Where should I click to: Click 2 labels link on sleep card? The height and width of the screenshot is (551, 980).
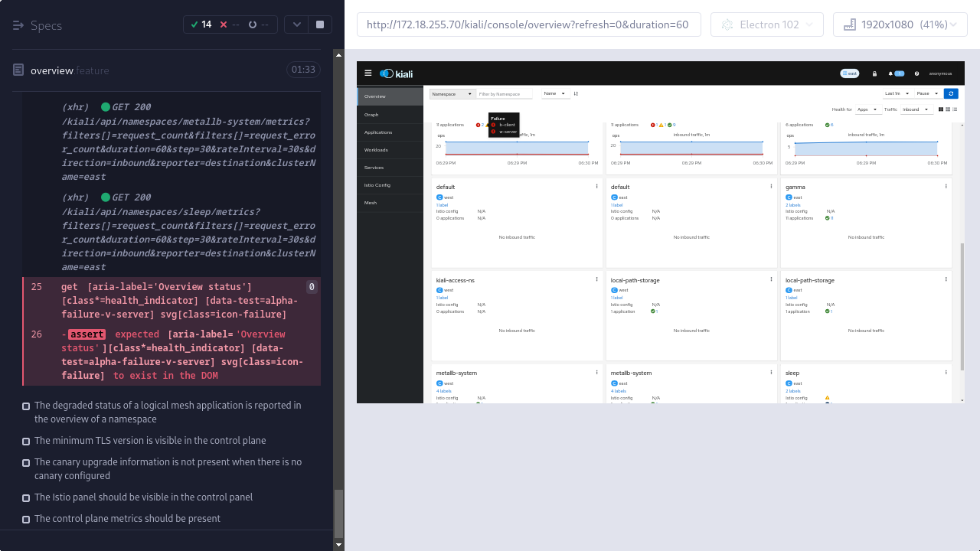tap(793, 391)
